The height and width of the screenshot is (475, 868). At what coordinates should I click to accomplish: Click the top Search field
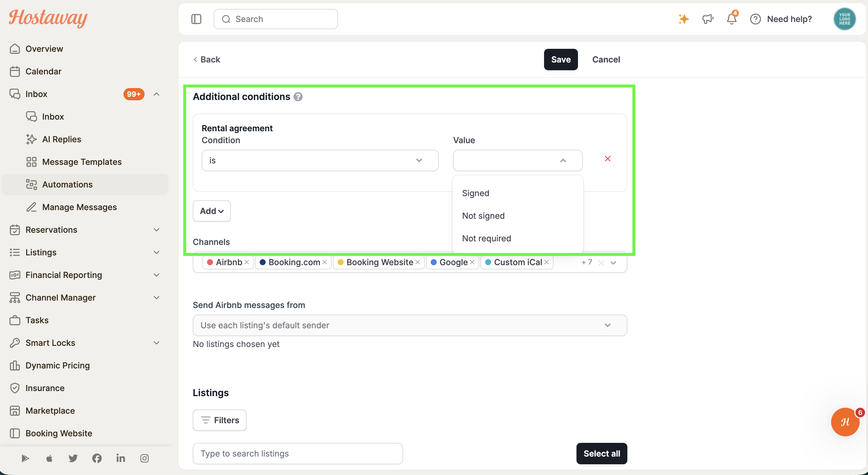(x=276, y=19)
